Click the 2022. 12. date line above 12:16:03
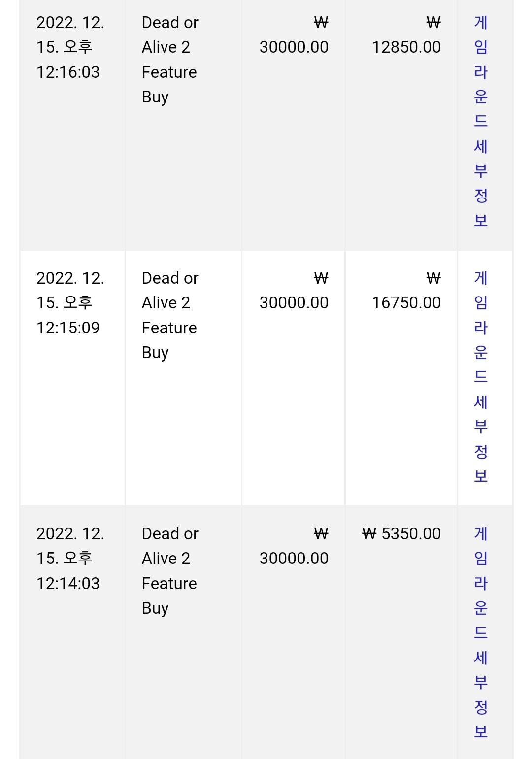 tap(70, 23)
